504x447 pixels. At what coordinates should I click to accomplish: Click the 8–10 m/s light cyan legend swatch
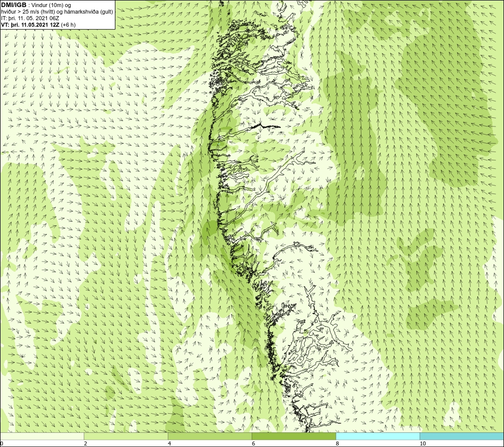click(x=377, y=436)
